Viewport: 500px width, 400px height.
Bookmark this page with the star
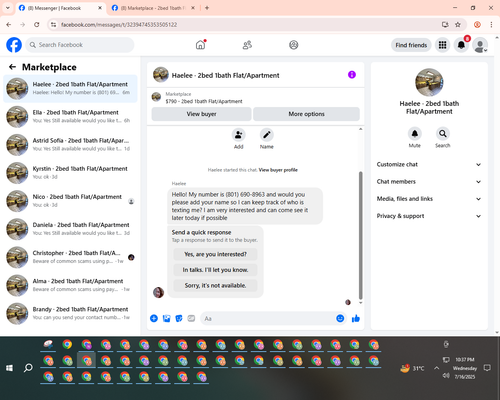coord(458,25)
